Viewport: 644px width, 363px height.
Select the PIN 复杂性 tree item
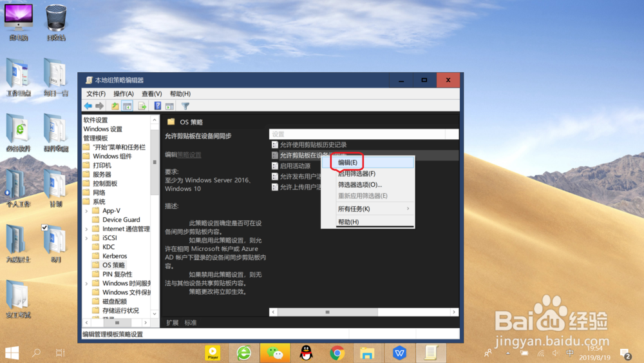coord(117,274)
